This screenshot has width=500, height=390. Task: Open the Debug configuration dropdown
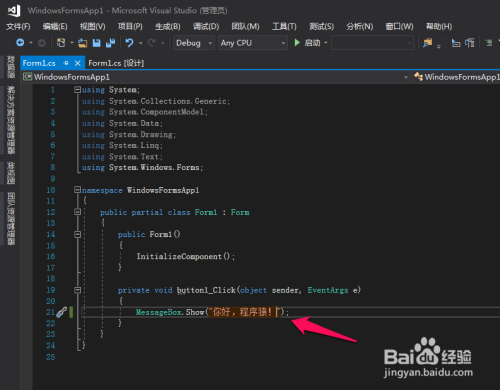coord(194,43)
